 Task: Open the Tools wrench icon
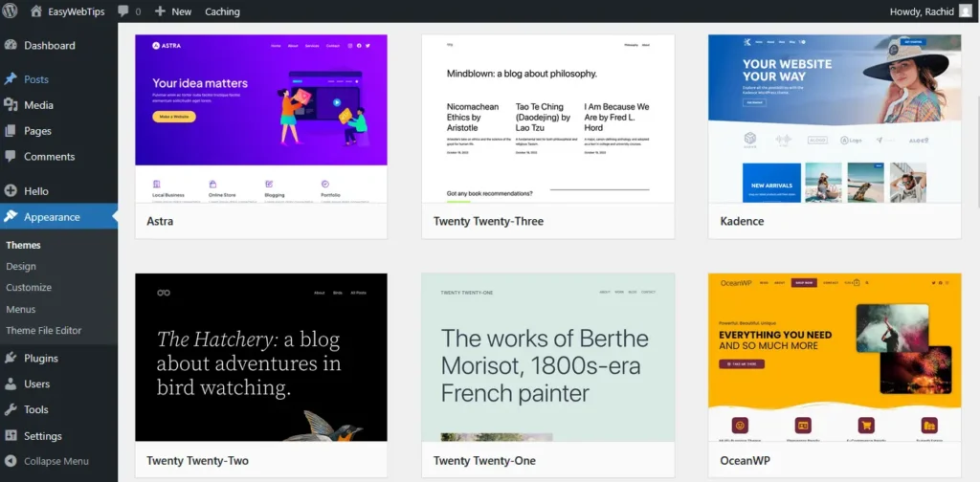11,409
